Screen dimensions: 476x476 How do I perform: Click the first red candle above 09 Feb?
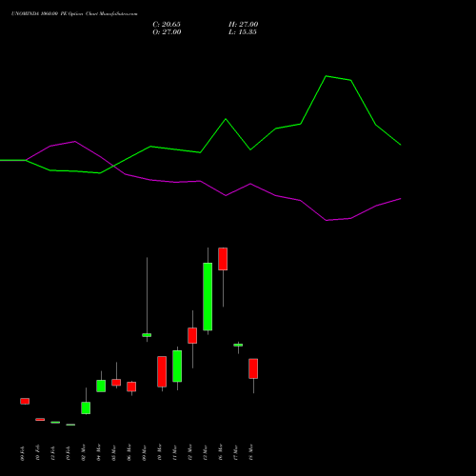pos(25,401)
